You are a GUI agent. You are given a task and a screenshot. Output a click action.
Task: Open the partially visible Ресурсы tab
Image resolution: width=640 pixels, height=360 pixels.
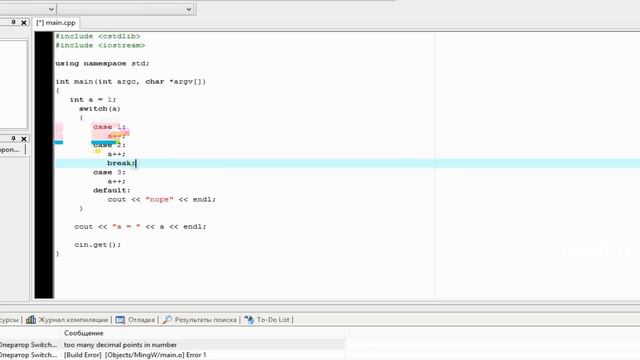click(x=9, y=320)
